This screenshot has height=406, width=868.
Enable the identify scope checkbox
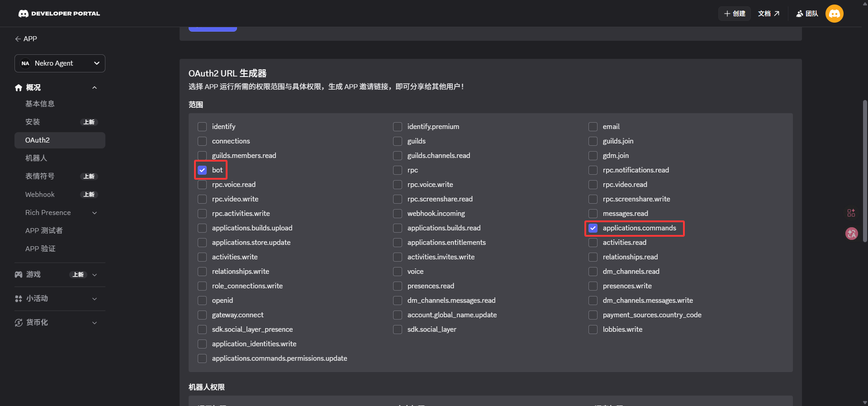pos(202,127)
